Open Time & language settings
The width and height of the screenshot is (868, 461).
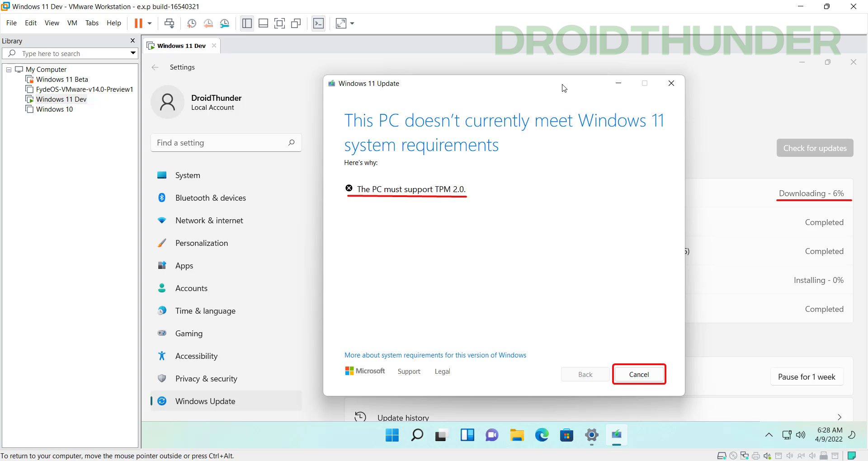[226, 311]
